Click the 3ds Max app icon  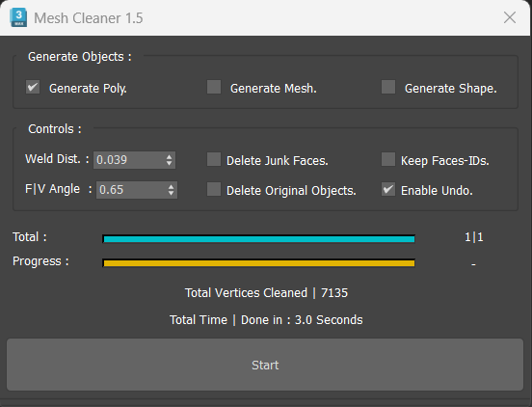coord(18,17)
